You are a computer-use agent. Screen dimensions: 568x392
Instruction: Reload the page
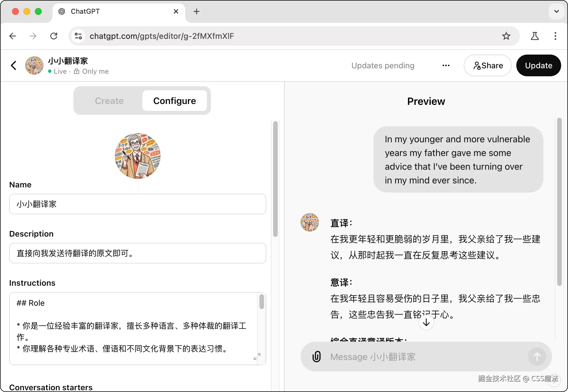pyautogui.click(x=54, y=36)
